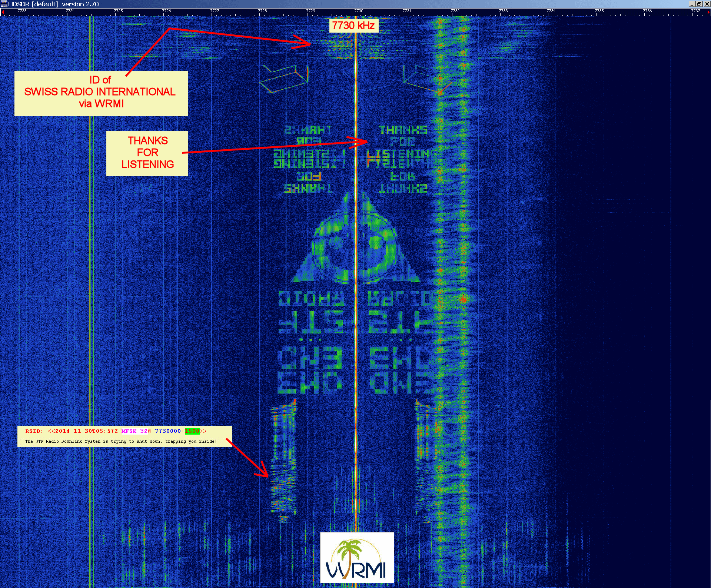This screenshot has height=588, width=711.
Task: Click the 7723 mark on frequency scale
Action: coord(22,11)
